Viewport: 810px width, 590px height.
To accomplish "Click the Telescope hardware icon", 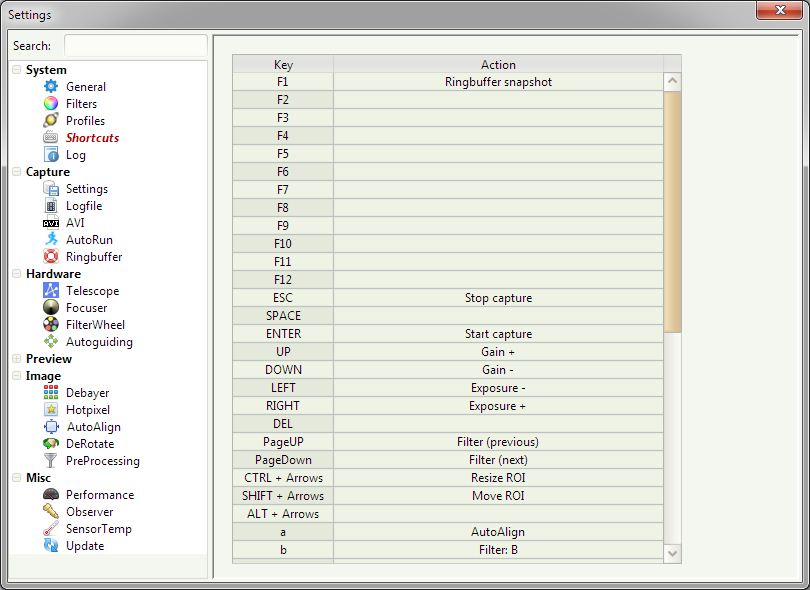I will coord(51,290).
